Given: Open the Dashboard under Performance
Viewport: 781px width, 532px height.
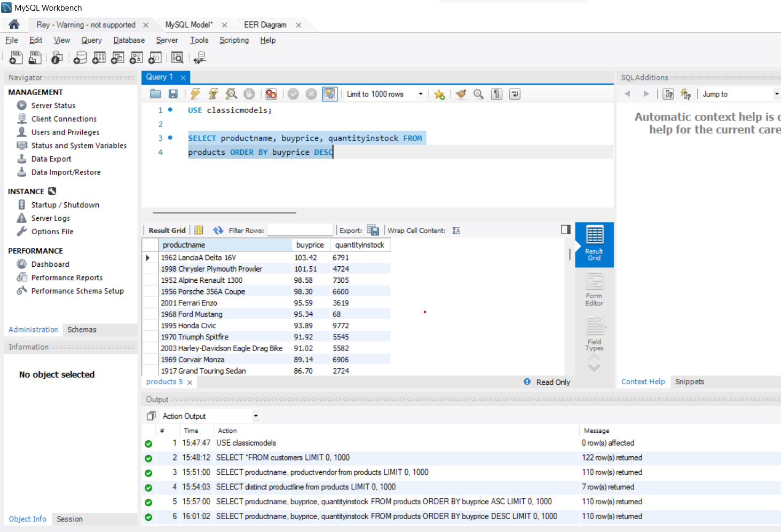Looking at the screenshot, I should coord(50,264).
